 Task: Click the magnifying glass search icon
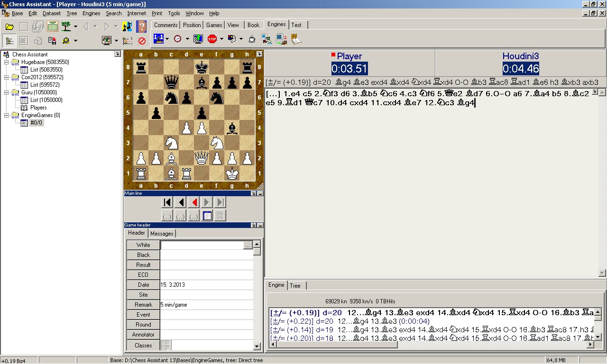click(66, 40)
